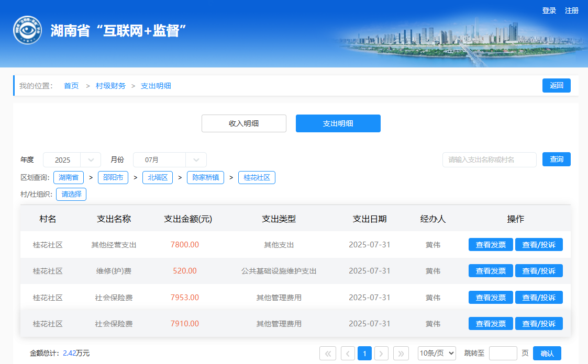Click the 返回 button

(556, 86)
